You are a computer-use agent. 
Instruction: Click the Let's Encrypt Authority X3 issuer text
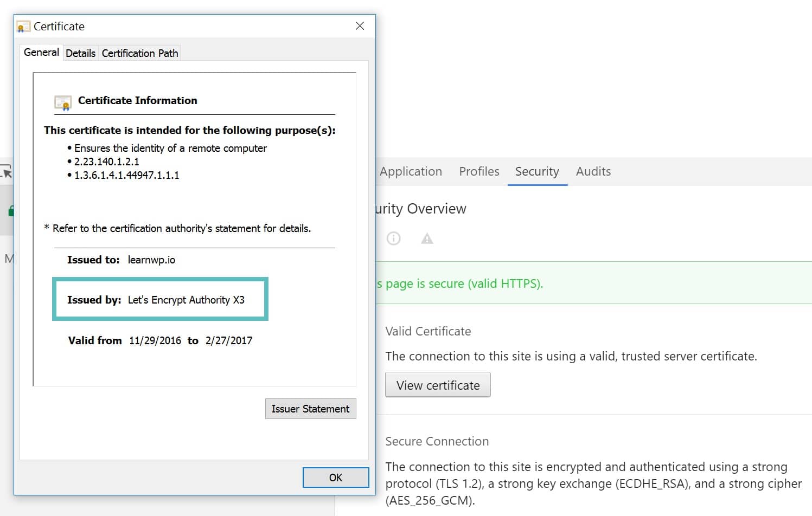186,300
